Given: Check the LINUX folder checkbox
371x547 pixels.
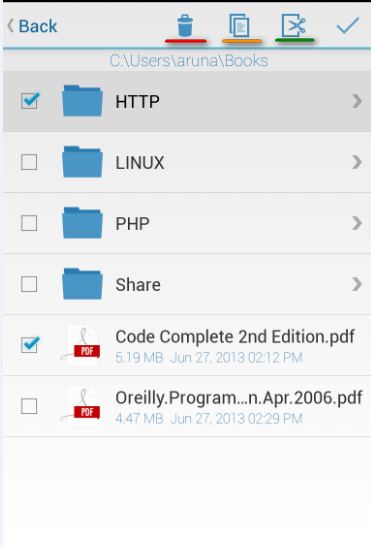Looking at the screenshot, I should [29, 162].
